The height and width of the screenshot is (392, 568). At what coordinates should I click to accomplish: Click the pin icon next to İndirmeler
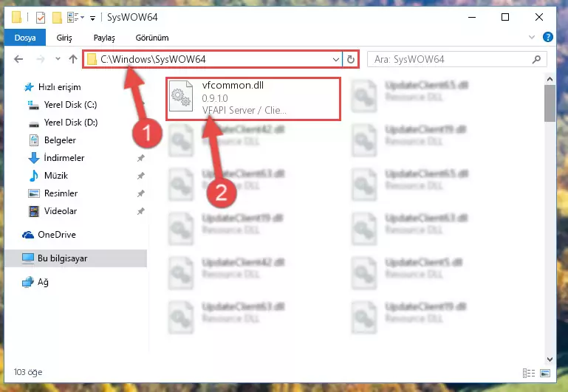click(140, 158)
